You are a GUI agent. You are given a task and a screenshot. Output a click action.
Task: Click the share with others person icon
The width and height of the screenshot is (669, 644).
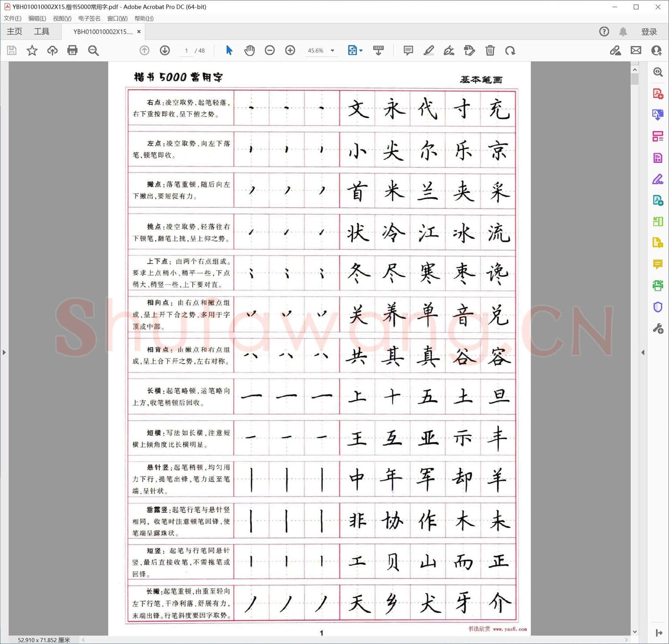click(x=657, y=50)
